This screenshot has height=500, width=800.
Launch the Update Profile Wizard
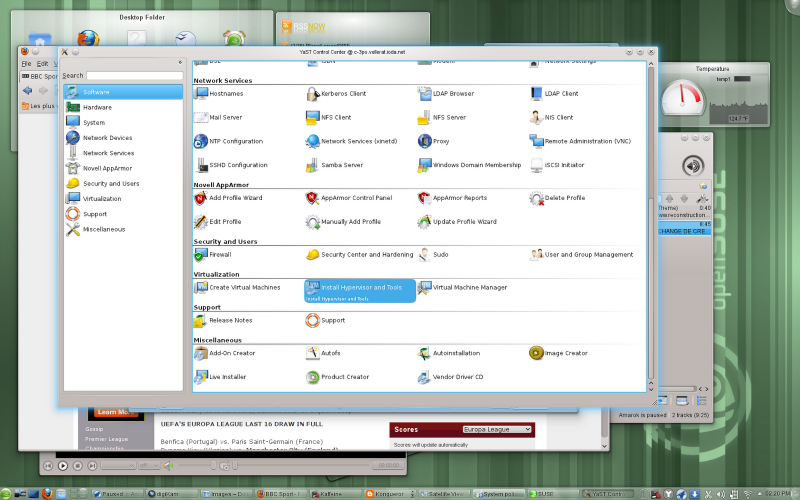click(457, 222)
